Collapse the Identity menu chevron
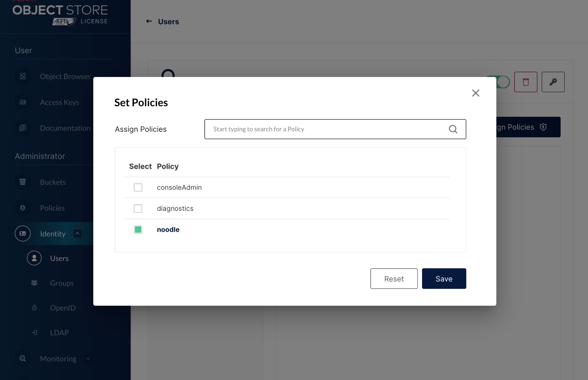The height and width of the screenshot is (380, 588). (77, 234)
